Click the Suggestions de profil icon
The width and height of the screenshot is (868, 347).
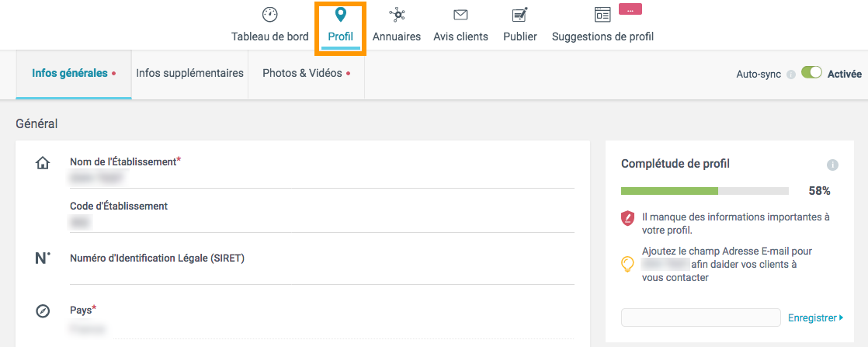[x=602, y=15]
